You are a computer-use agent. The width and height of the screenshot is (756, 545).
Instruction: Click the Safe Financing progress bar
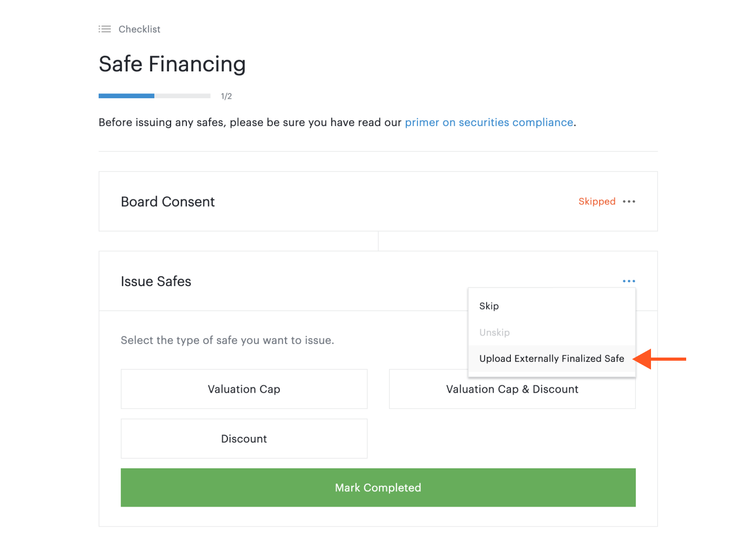pyautogui.click(x=154, y=96)
